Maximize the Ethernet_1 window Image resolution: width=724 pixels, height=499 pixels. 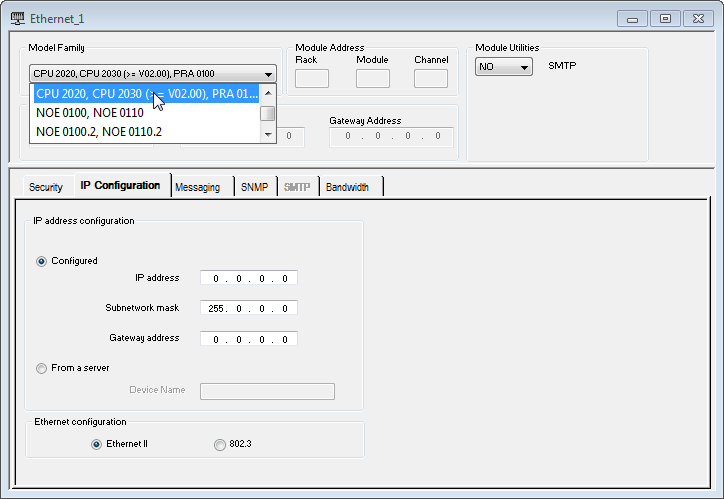click(x=665, y=19)
